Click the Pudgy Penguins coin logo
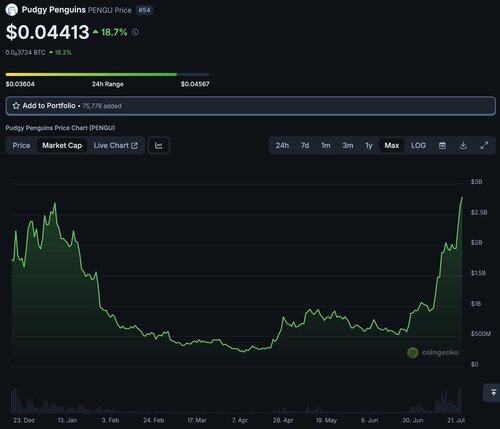 tap(11, 10)
